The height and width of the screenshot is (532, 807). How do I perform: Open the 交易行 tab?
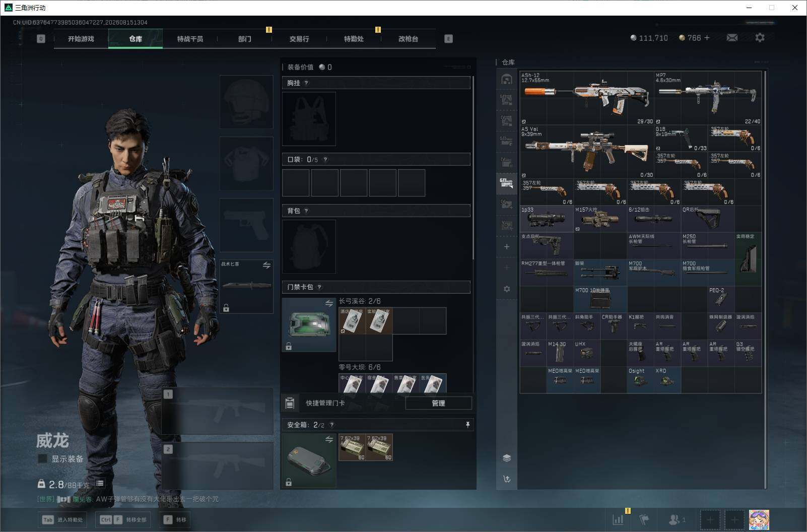pos(299,39)
